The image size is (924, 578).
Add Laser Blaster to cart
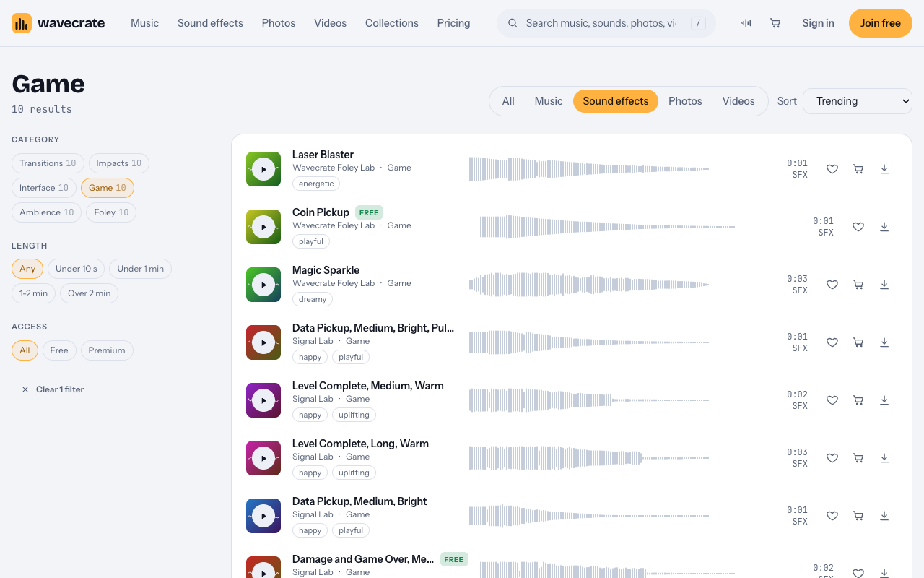pos(858,169)
